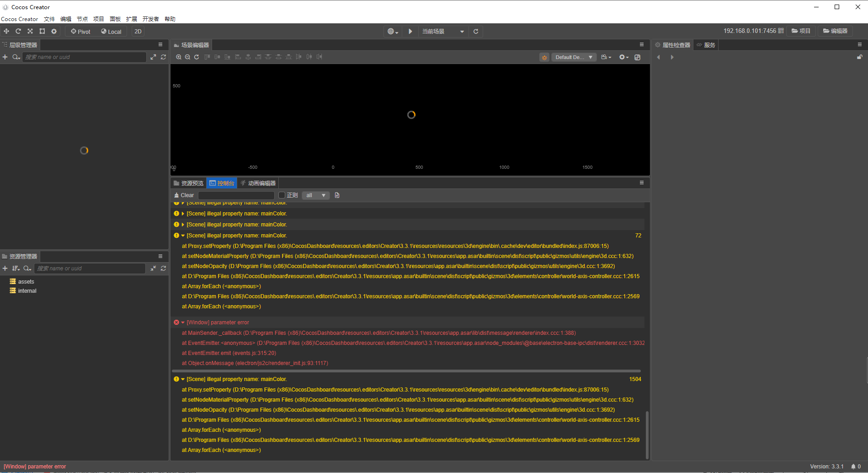Click the QR code icon beside IP address
This screenshot has width=868, height=473.
click(x=781, y=31)
